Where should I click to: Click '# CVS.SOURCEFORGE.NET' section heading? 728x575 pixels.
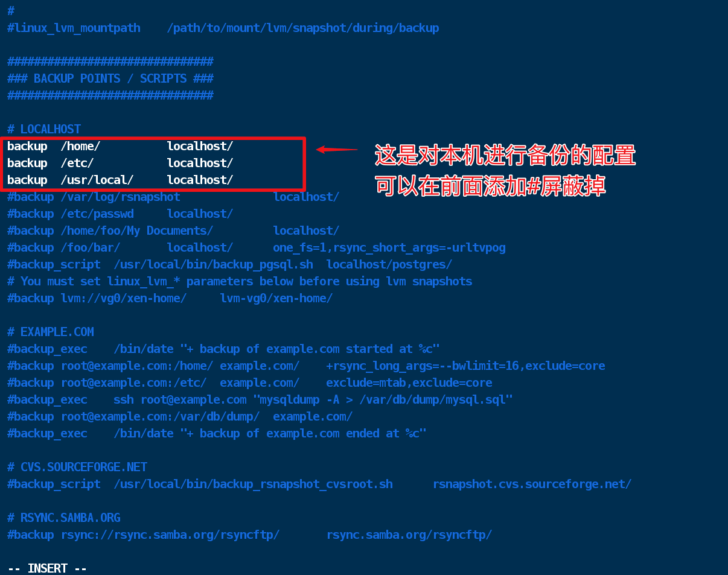point(77,467)
